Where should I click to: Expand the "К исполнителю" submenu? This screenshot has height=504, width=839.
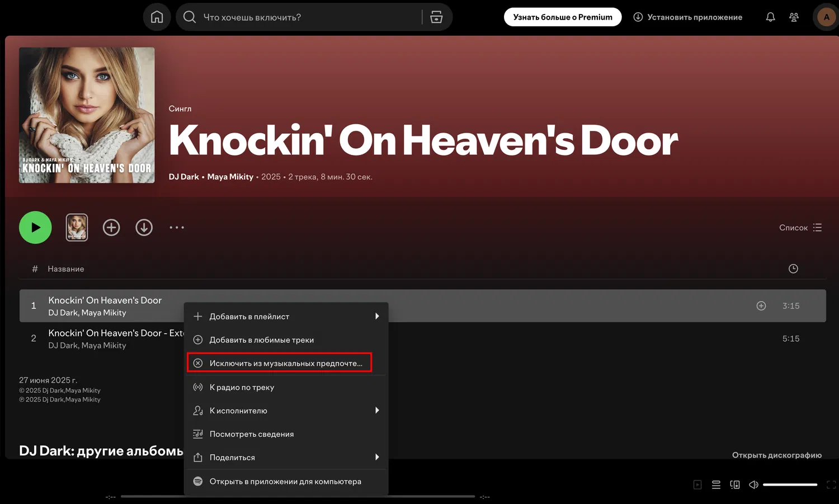[286, 411]
